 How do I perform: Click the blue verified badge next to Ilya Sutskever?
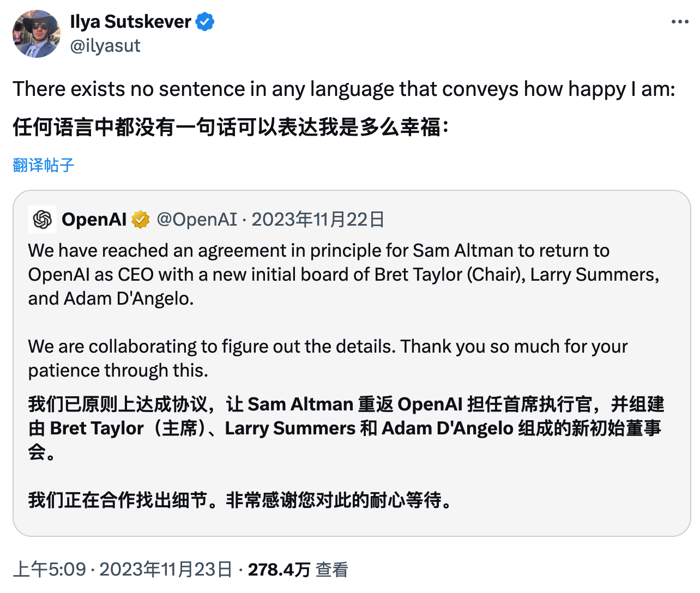click(x=205, y=22)
